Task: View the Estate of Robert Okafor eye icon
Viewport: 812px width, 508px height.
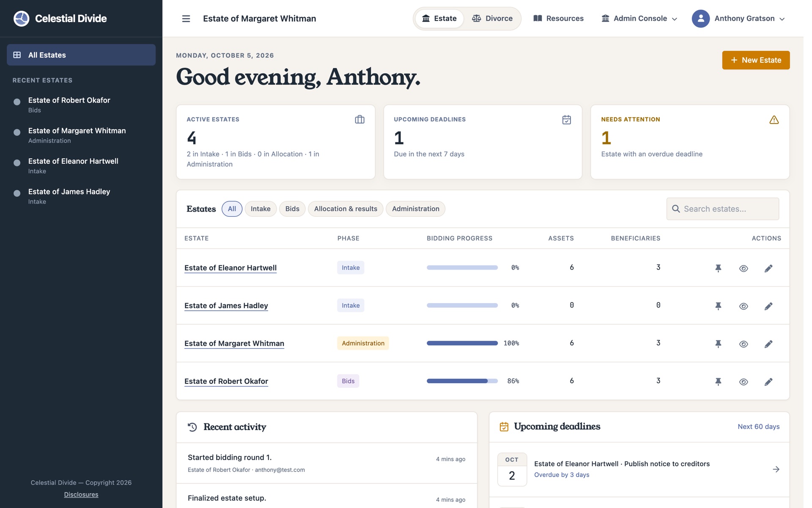Action: 743,381
